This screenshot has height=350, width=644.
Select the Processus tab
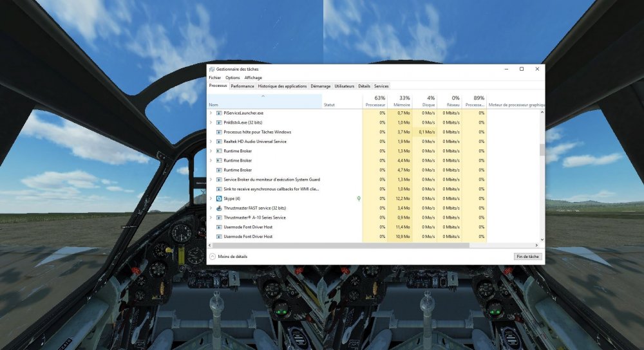218,86
